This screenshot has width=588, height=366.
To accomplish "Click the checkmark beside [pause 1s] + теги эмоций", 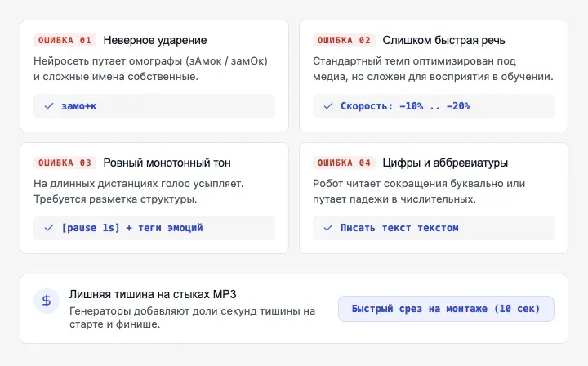I will click(49, 228).
